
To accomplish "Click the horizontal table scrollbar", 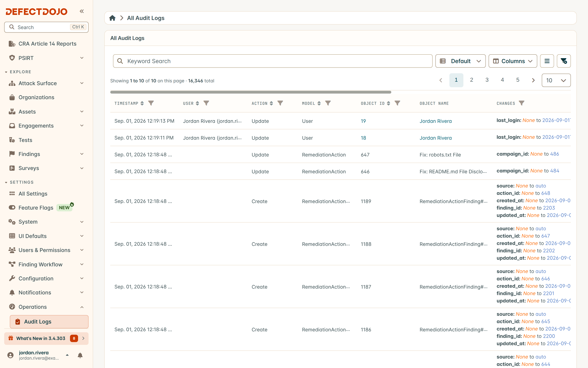I will (250, 92).
